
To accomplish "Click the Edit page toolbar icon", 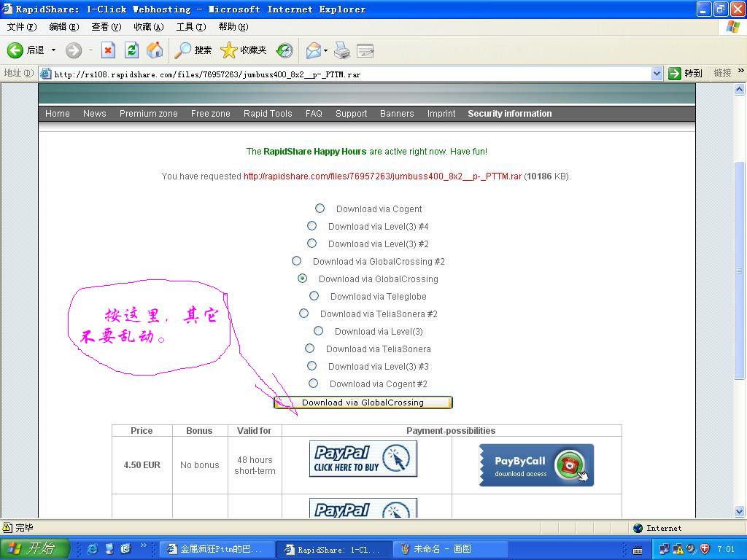I will click(x=365, y=50).
